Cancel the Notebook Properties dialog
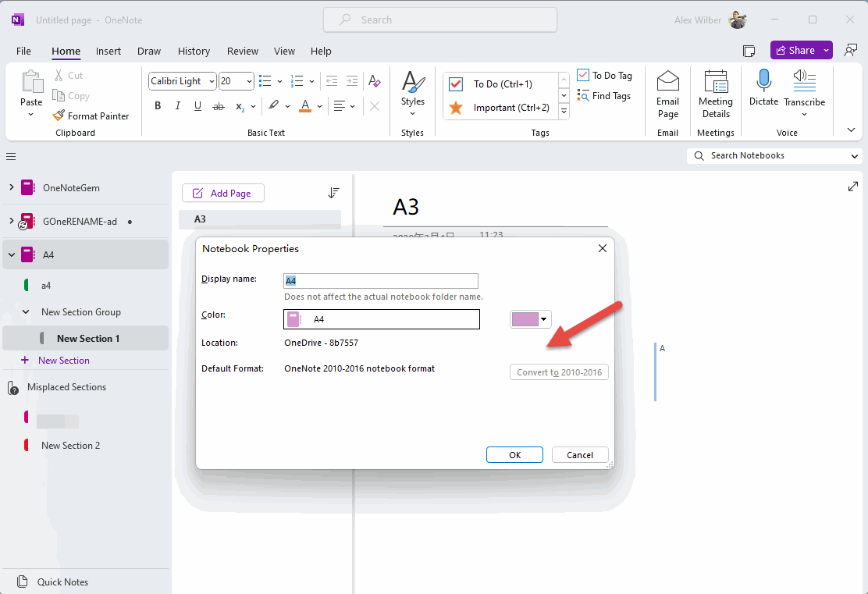This screenshot has width=868, height=594. pos(579,455)
